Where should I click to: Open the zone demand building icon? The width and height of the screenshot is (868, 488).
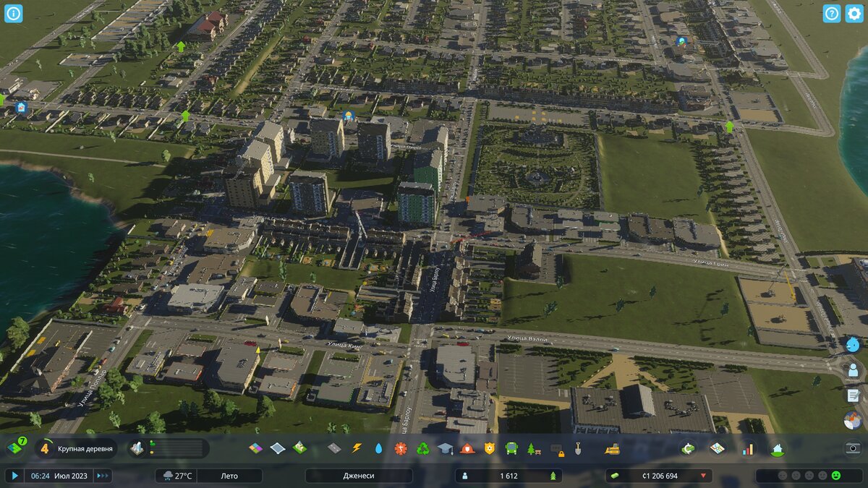click(137, 448)
